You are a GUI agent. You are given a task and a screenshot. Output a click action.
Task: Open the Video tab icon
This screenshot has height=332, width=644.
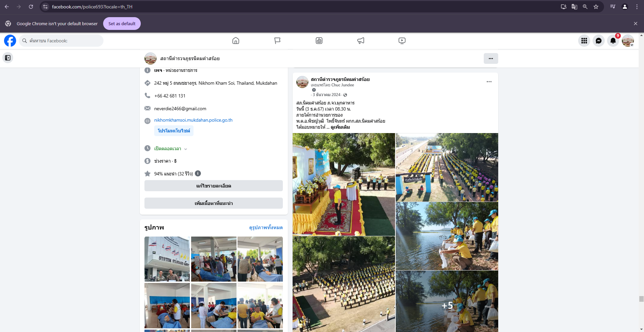click(402, 41)
